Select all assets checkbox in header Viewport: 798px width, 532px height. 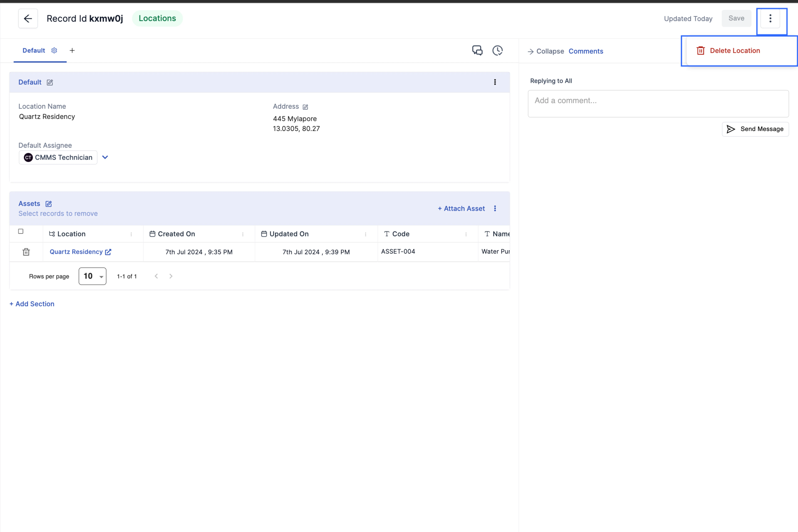click(x=21, y=231)
